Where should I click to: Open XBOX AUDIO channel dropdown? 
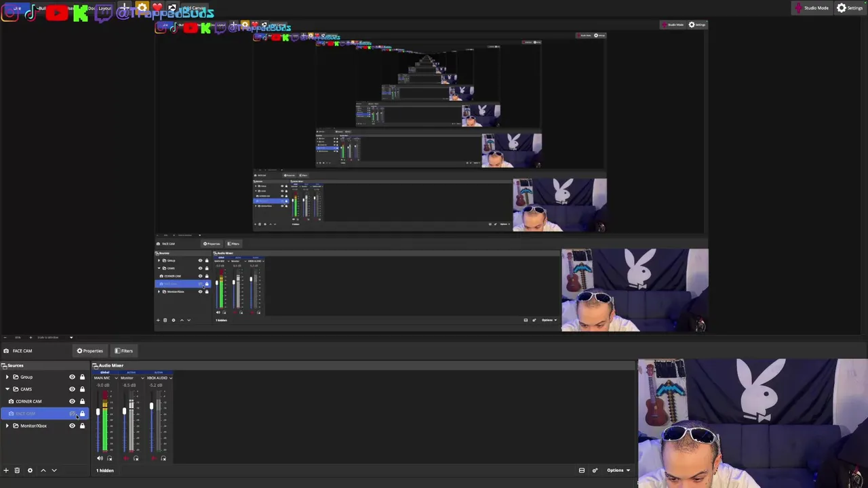(x=170, y=378)
